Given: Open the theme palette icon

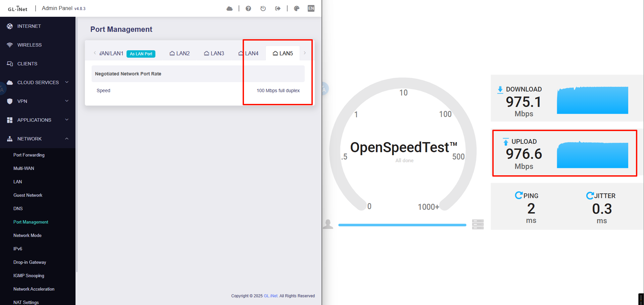Looking at the screenshot, I should [297, 8].
